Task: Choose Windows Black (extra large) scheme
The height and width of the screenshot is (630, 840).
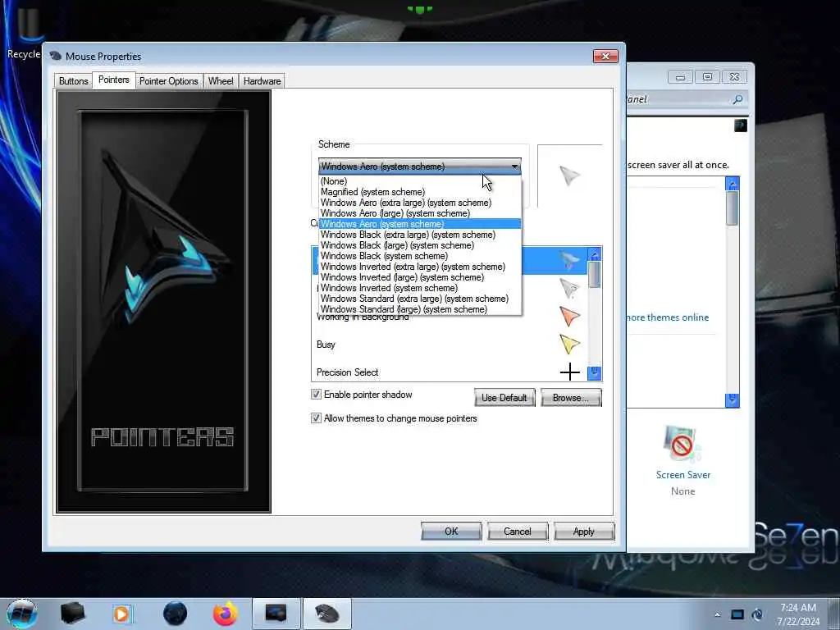Action: [420, 235]
